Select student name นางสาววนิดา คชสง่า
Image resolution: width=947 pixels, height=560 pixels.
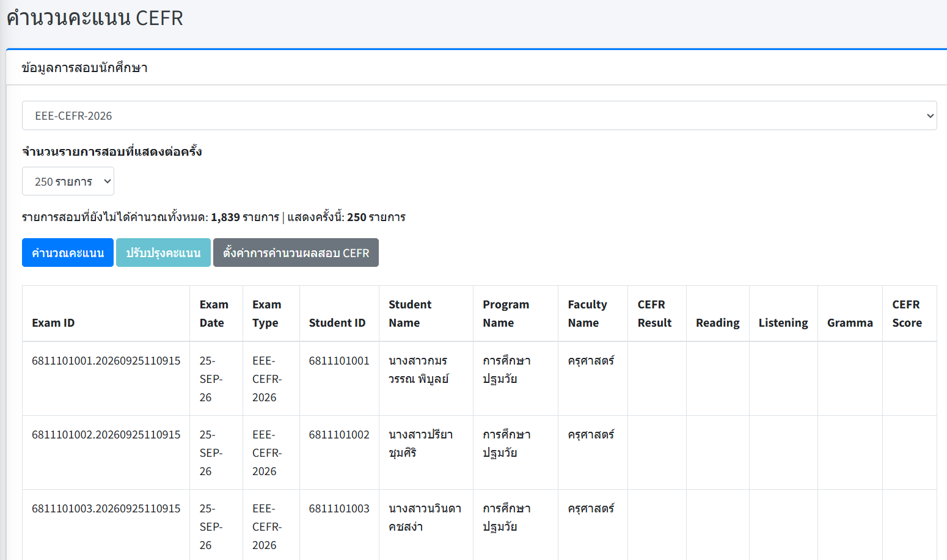click(x=425, y=518)
